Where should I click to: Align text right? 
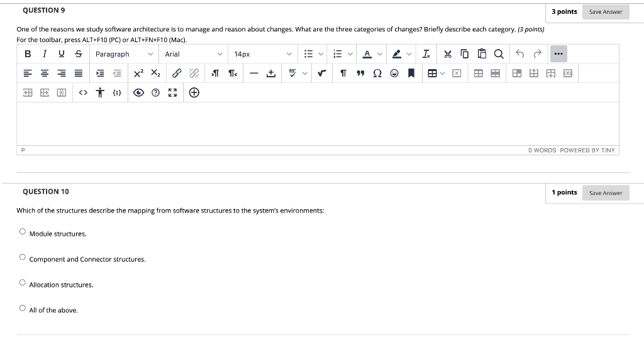(x=61, y=73)
